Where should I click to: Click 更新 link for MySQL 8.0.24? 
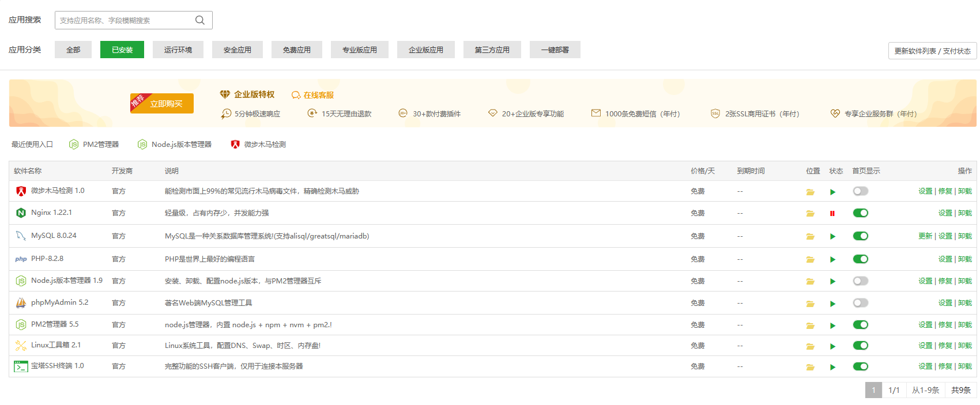point(925,236)
